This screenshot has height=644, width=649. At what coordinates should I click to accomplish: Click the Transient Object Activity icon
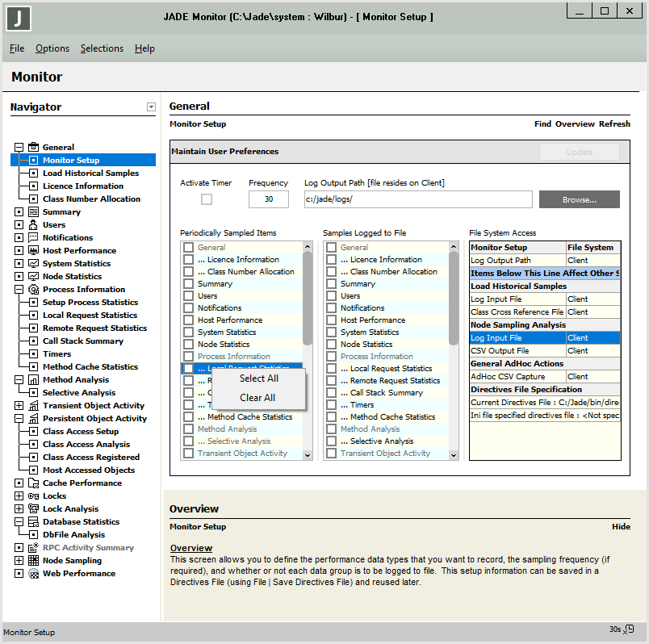coord(34,405)
